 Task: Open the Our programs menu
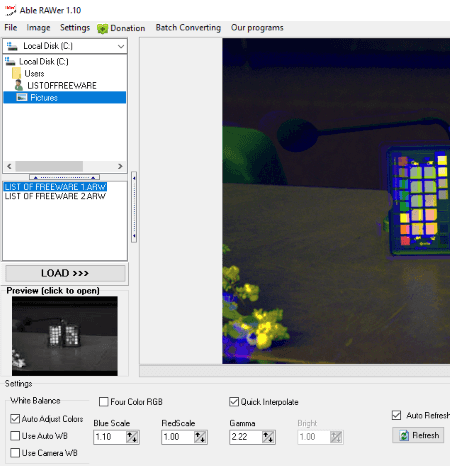coord(257,28)
